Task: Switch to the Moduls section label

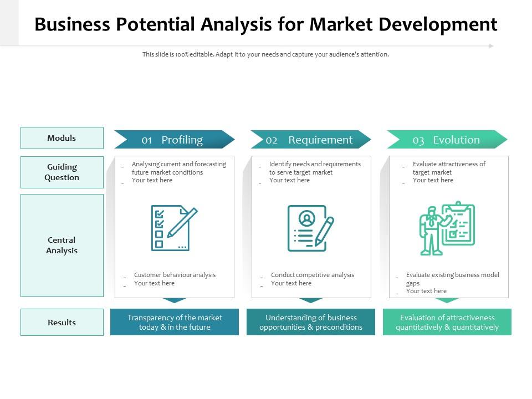Action: click(x=62, y=138)
